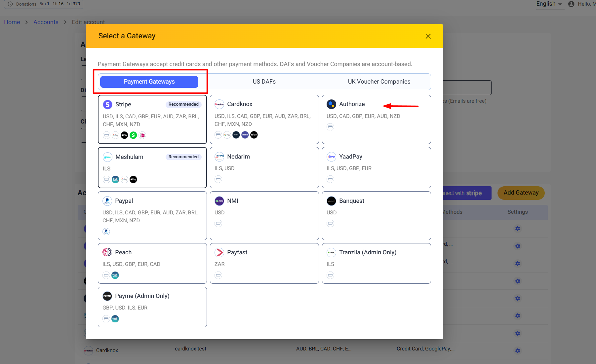Pick the YaadPay gateway title
The height and width of the screenshot is (364, 596).
(x=351, y=157)
